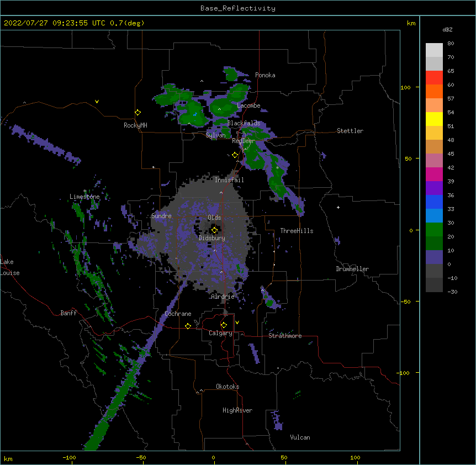Click the white plus marker north of Drumheller
This screenshot has width=476, height=465.
338,208
